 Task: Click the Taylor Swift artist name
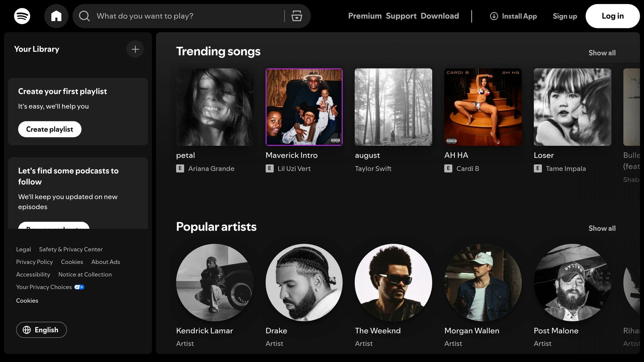(373, 168)
